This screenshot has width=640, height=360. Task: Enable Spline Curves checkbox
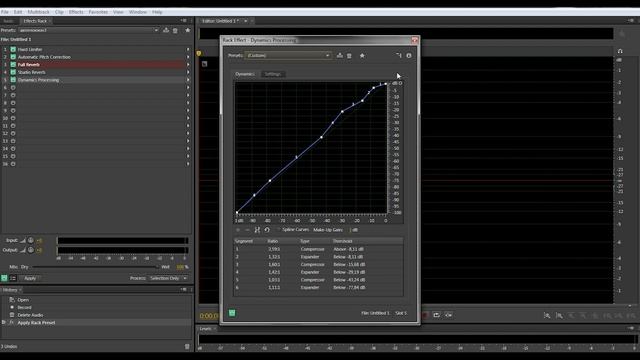pyautogui.click(x=279, y=230)
